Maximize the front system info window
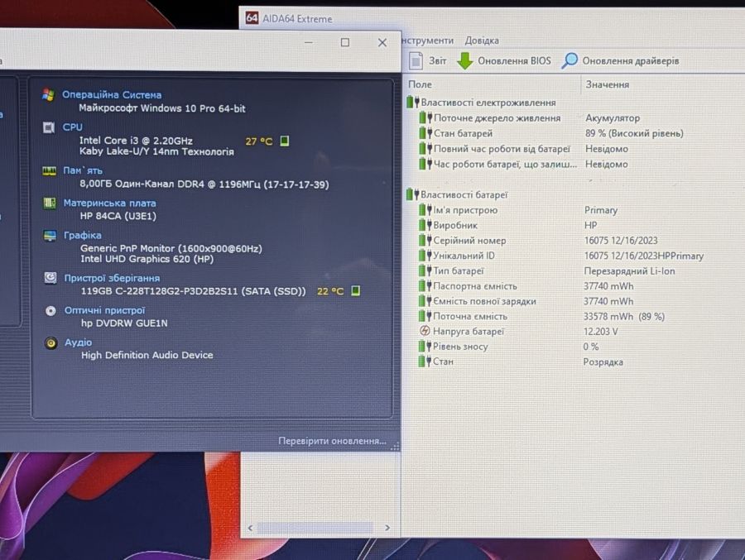The image size is (745, 560). click(x=345, y=42)
